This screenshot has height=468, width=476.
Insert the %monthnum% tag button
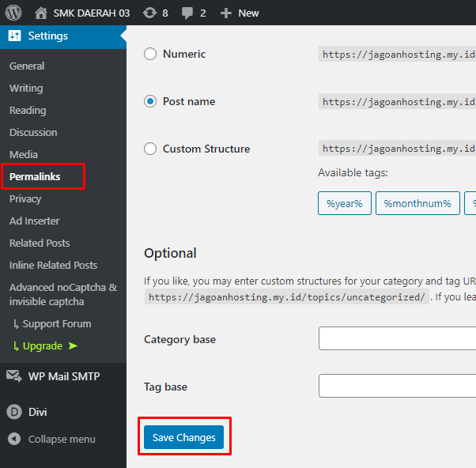point(417,203)
